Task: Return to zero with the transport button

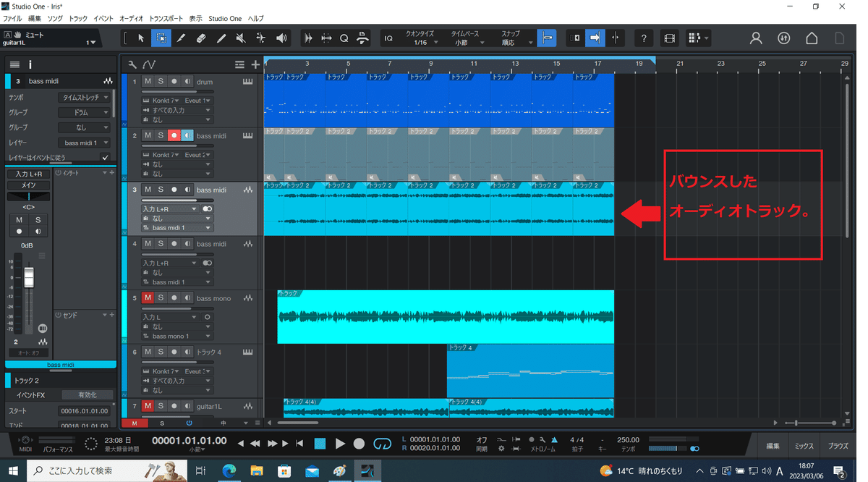Action: click(299, 444)
